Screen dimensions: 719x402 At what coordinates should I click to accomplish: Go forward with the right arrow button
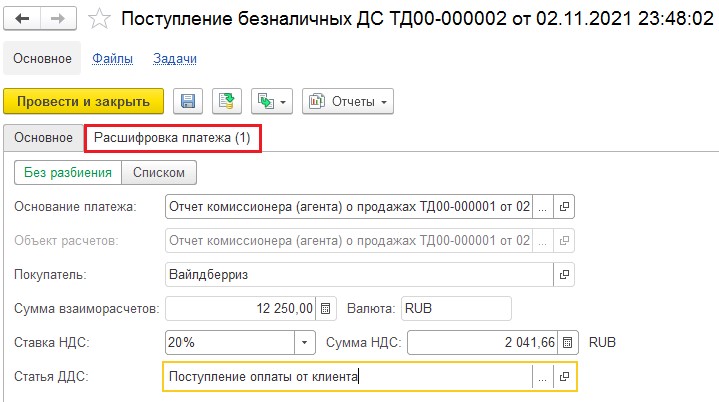58,19
